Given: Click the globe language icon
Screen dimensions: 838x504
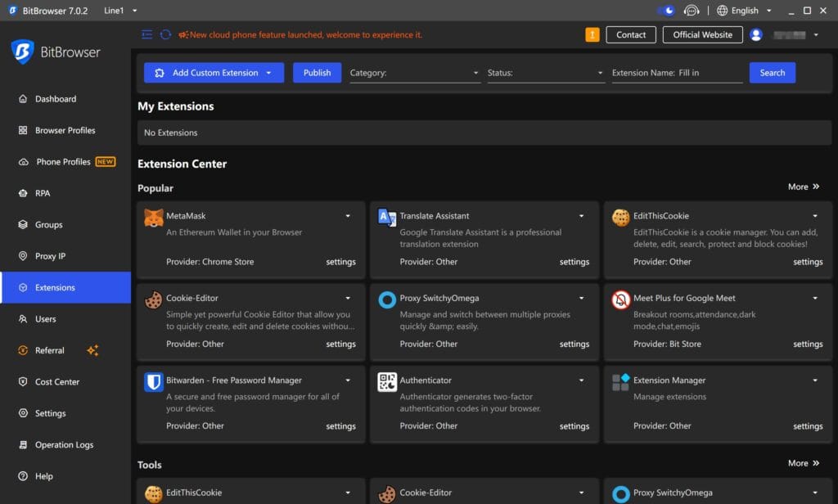Looking at the screenshot, I should (x=722, y=11).
